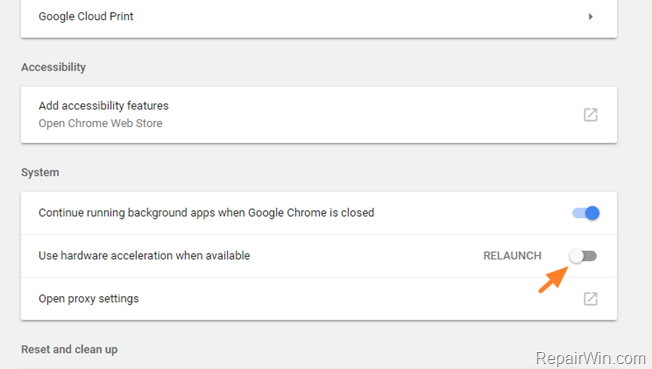Screen dimensions: 652x369
Task: Click the RELAUNCH button
Action: point(512,256)
